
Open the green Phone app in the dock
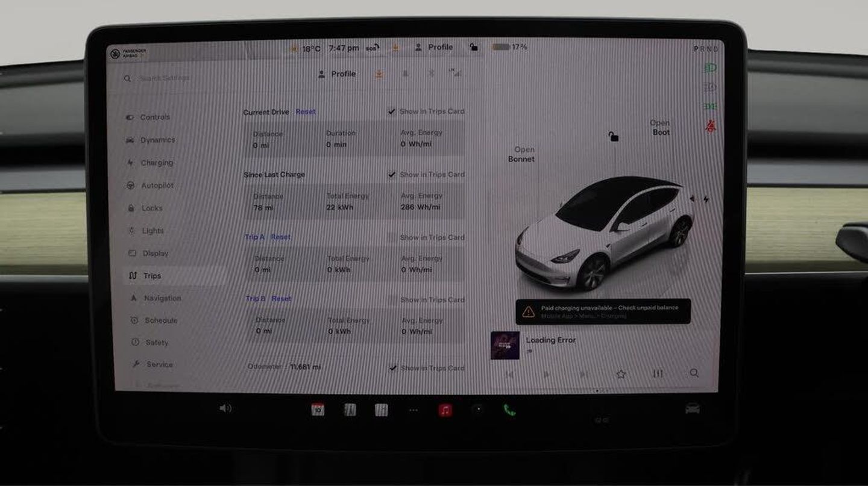point(509,410)
